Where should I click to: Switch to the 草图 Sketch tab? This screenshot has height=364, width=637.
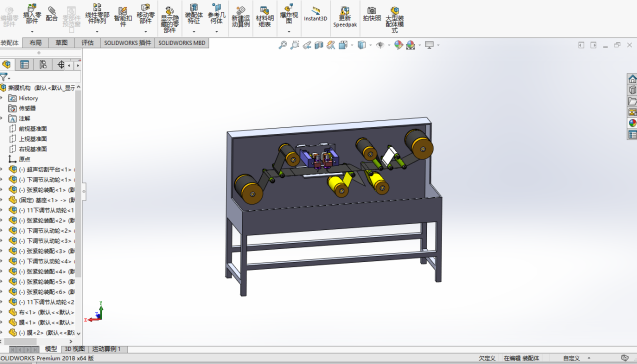pyautogui.click(x=61, y=43)
